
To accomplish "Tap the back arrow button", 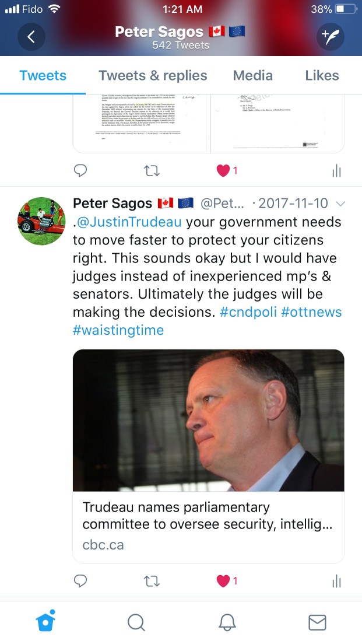I will coord(31,37).
